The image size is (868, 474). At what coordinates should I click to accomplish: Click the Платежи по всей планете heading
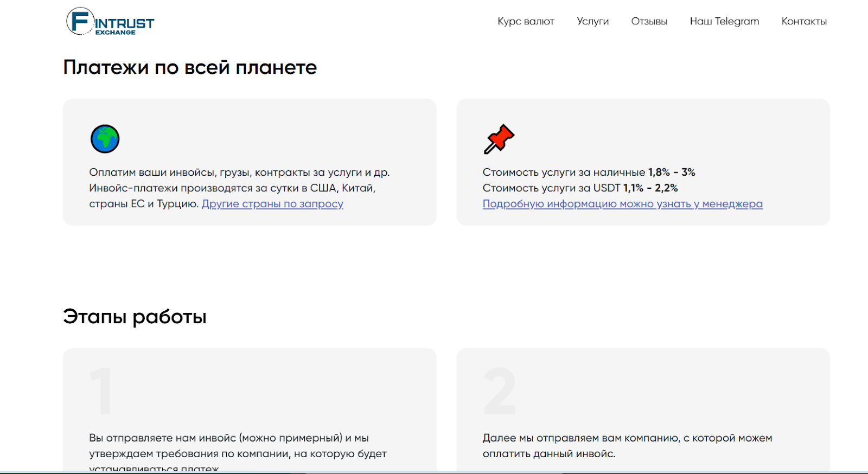(190, 67)
